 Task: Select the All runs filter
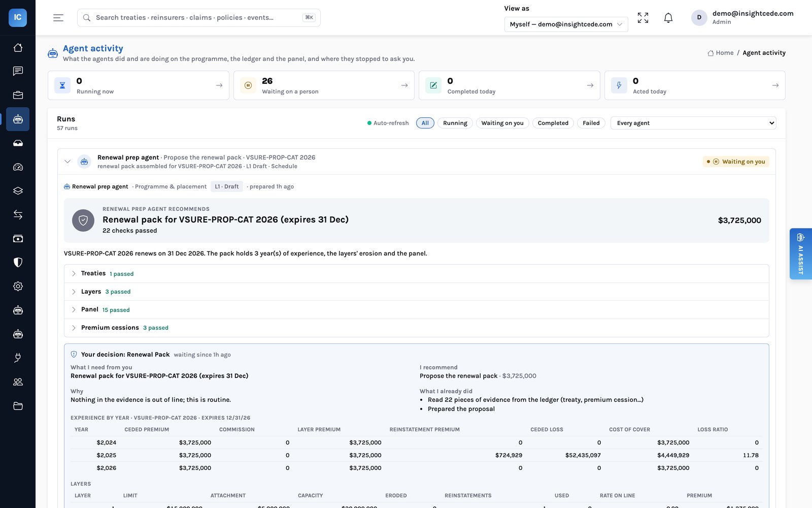click(x=425, y=123)
